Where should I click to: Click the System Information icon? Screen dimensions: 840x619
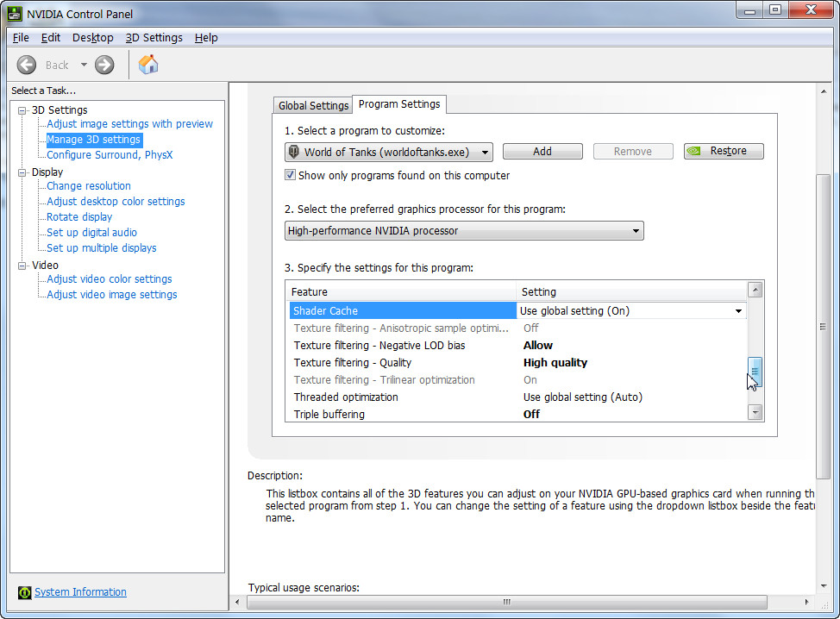tap(25, 592)
